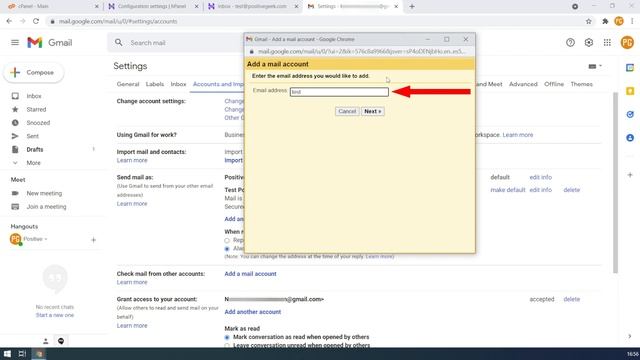Select Mark conversation as read when opened by others
The image size is (640, 360).
[227, 337]
